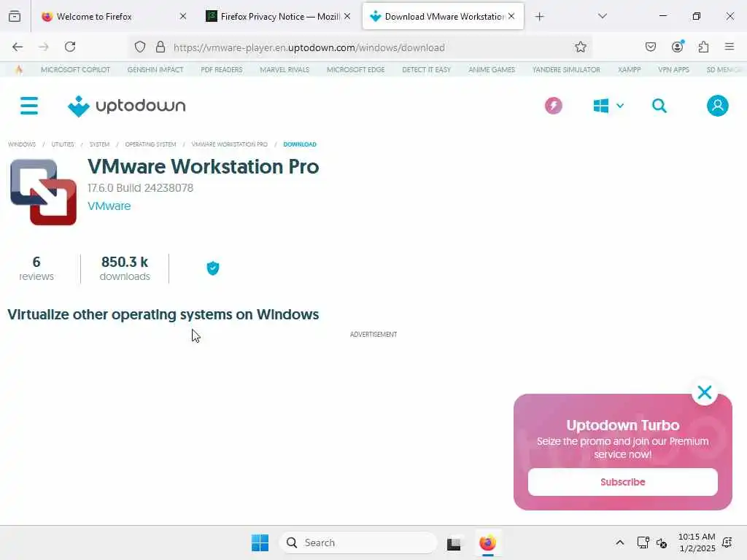Open the Extensions puzzle icon
Viewport: 747px width, 560px height.
[x=703, y=47]
